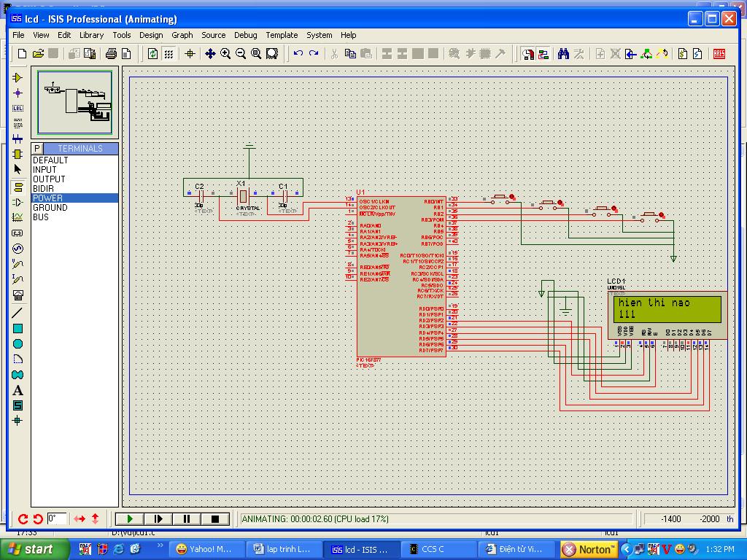The image size is (747, 560).
Task: Open the Library menu
Action: click(91, 35)
